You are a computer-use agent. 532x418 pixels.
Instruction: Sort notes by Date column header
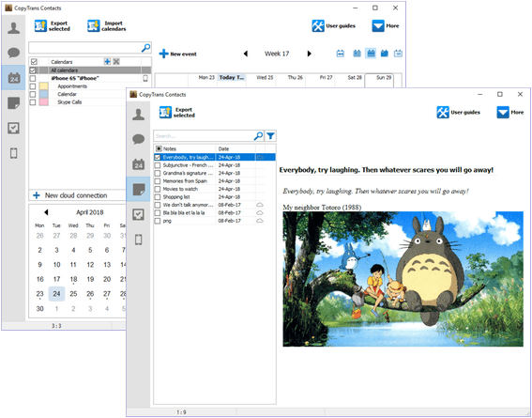click(236, 148)
